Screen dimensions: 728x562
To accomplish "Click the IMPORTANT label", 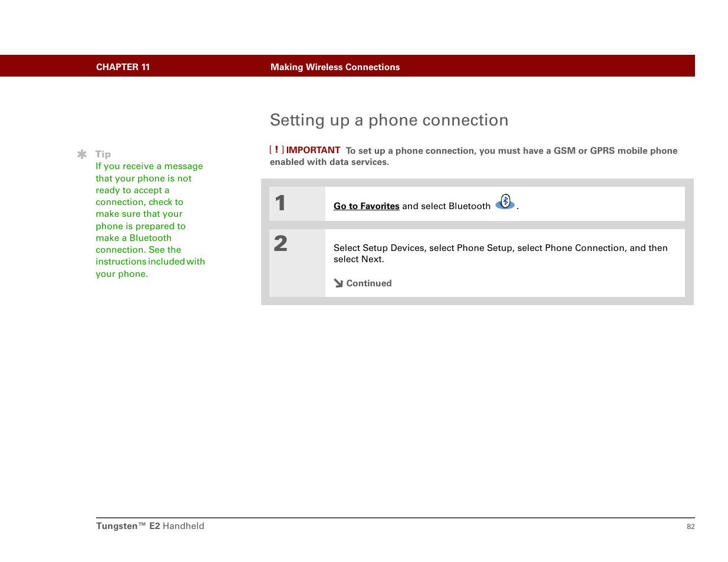I will (x=313, y=150).
